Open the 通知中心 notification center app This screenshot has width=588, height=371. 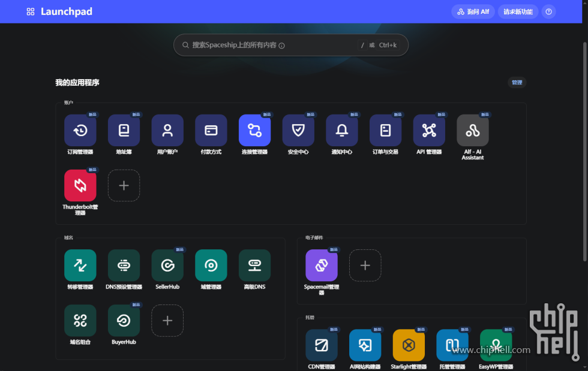point(341,131)
